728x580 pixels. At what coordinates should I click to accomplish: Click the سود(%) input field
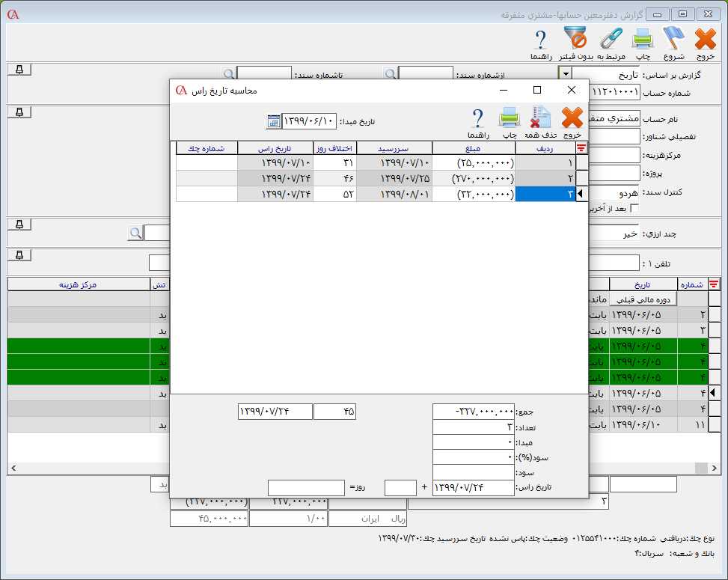(x=474, y=457)
